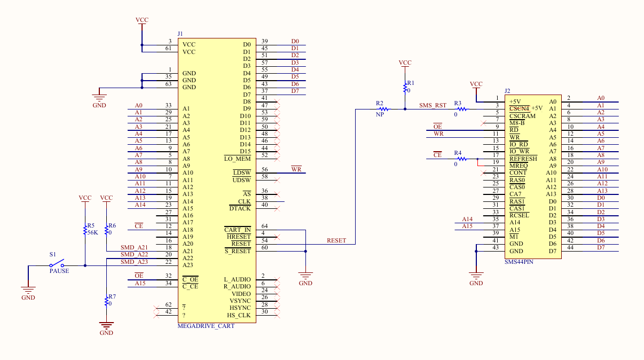Select the C_OE pin name on J1

(x=190, y=279)
